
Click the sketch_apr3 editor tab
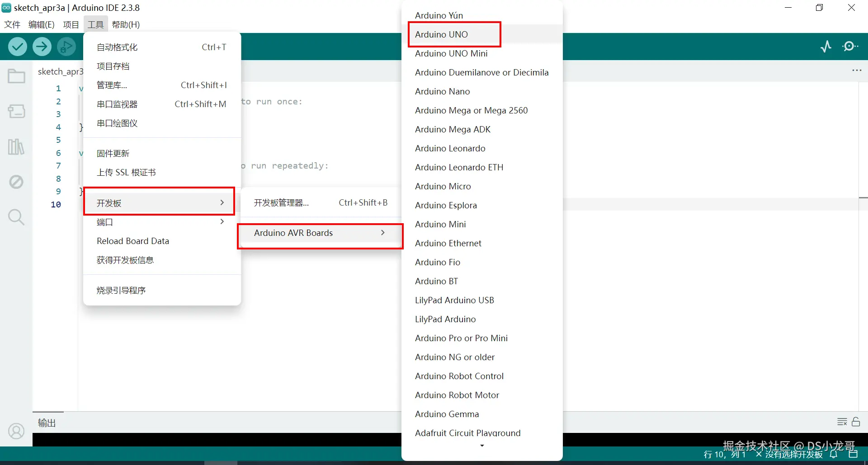click(x=60, y=71)
